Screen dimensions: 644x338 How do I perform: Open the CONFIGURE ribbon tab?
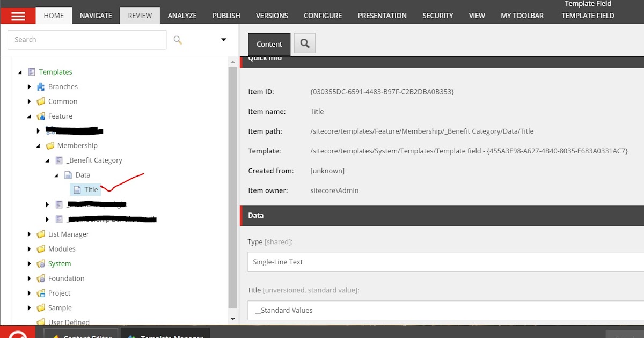coord(323,16)
